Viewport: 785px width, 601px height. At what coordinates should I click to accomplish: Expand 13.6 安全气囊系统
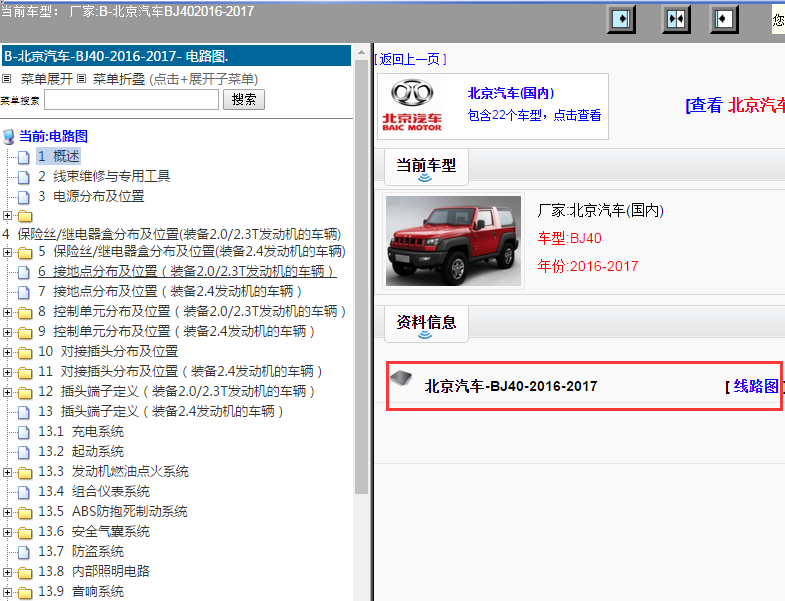[x=7, y=532]
